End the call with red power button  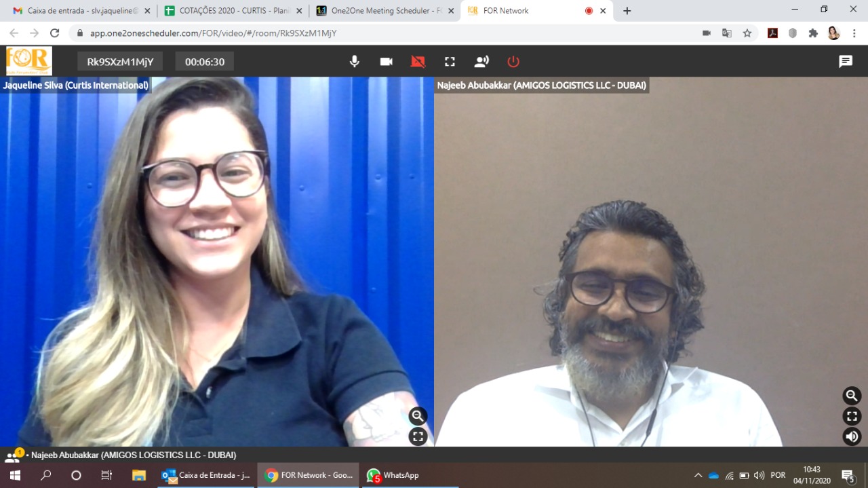(x=513, y=62)
